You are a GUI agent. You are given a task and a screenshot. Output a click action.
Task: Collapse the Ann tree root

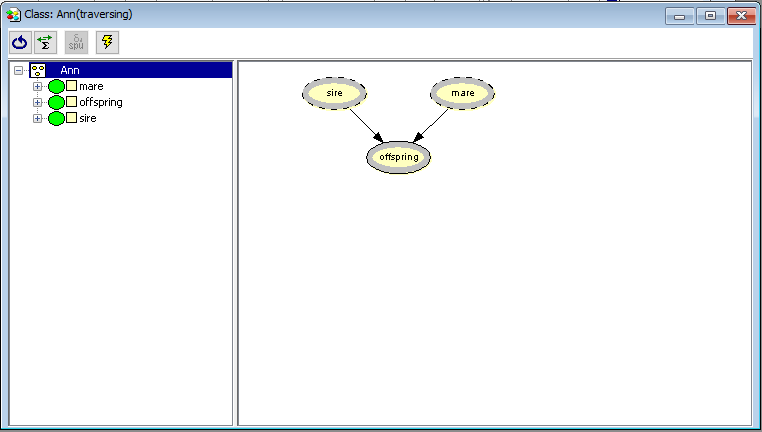click(18, 70)
